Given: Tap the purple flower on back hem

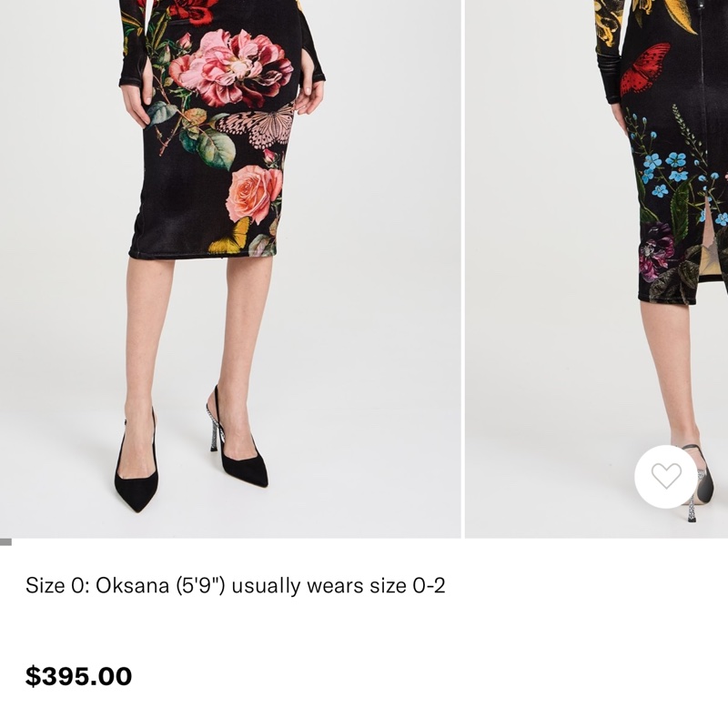Looking at the screenshot, I should point(656,251).
